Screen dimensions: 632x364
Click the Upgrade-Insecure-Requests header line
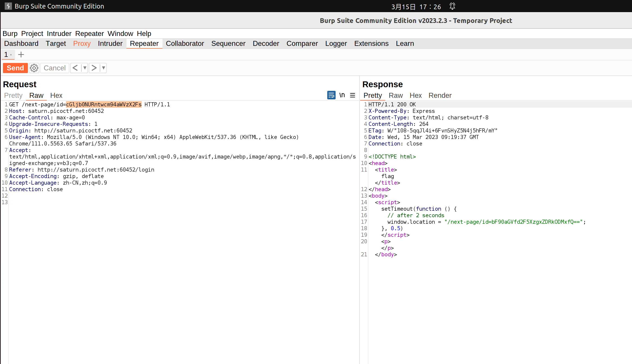(x=53, y=124)
